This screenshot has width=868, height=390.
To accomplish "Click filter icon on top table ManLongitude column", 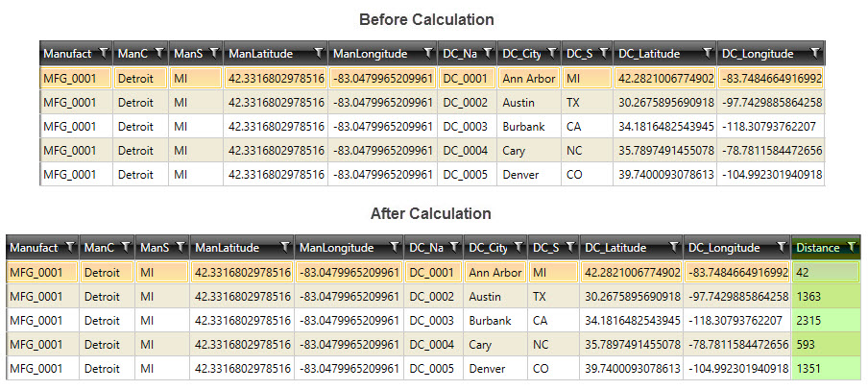I will point(428,53).
